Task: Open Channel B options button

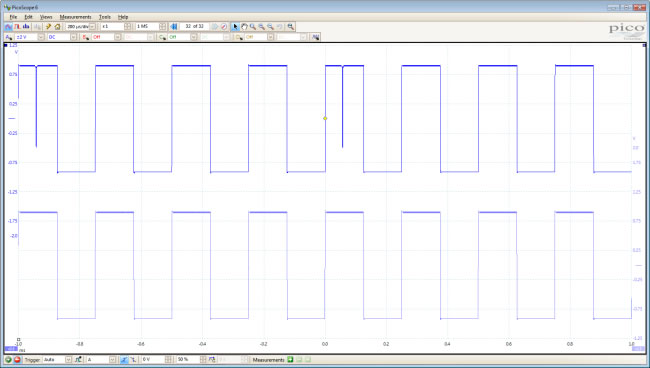Action: pos(86,37)
